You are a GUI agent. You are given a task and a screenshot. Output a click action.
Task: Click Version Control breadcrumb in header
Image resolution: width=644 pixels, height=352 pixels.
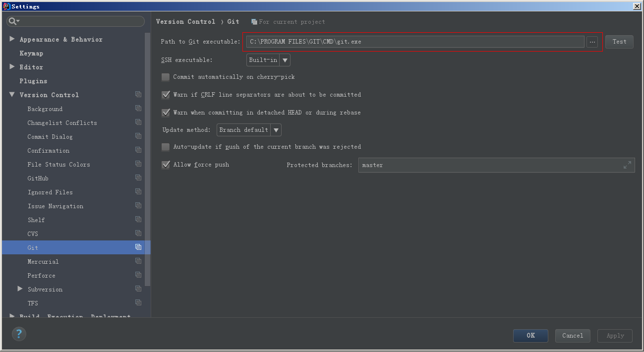(185, 21)
